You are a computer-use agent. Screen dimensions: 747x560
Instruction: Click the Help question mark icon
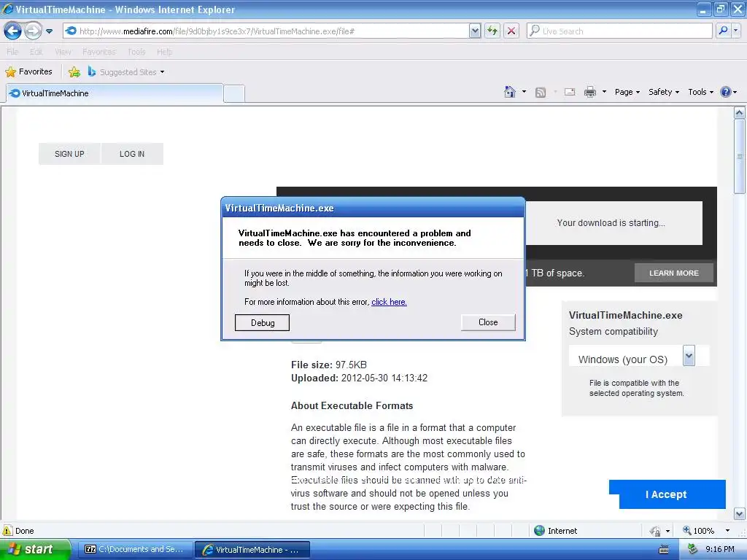coord(726,92)
